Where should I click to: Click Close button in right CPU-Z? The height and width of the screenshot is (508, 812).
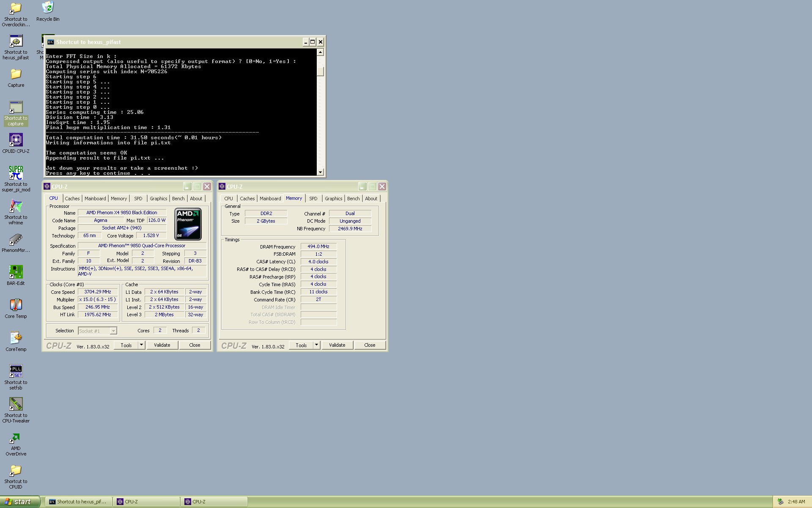[x=370, y=345]
